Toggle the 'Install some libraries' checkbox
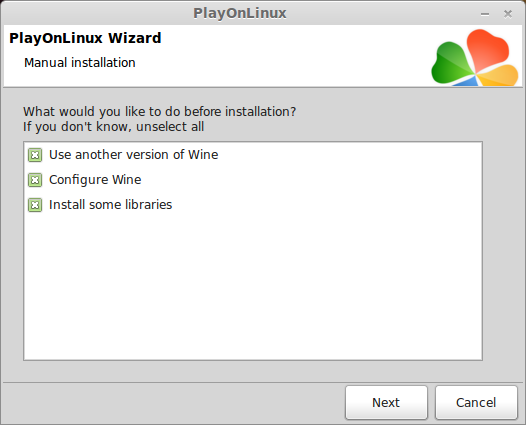This screenshot has width=526, height=425. click(35, 205)
